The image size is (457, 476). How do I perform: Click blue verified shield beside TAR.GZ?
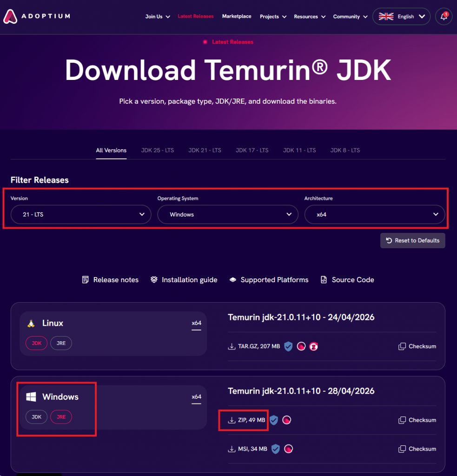point(288,346)
